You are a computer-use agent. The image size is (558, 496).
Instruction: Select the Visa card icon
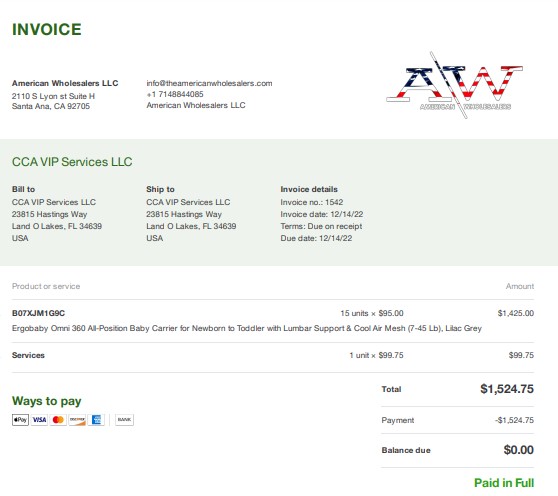39,420
